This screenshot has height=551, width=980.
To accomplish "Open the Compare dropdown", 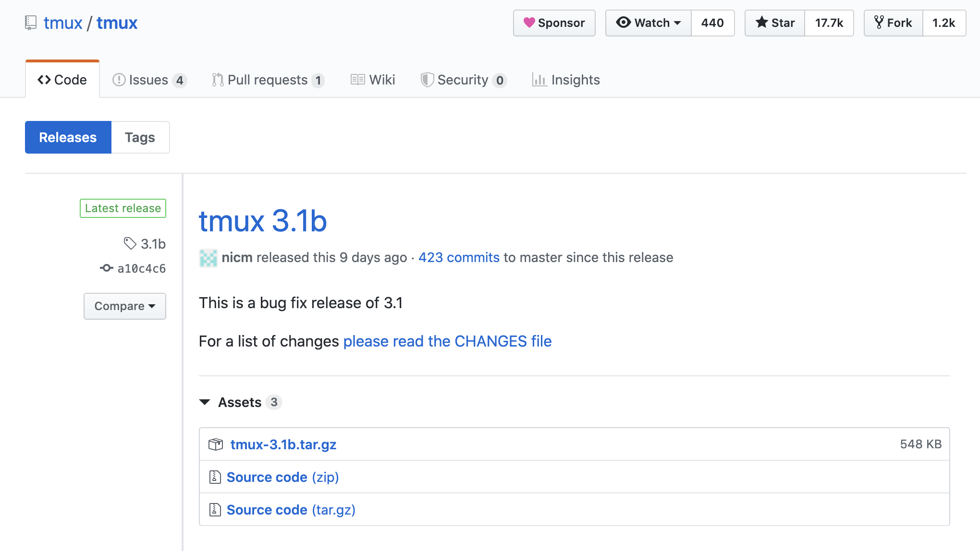I will pos(124,306).
